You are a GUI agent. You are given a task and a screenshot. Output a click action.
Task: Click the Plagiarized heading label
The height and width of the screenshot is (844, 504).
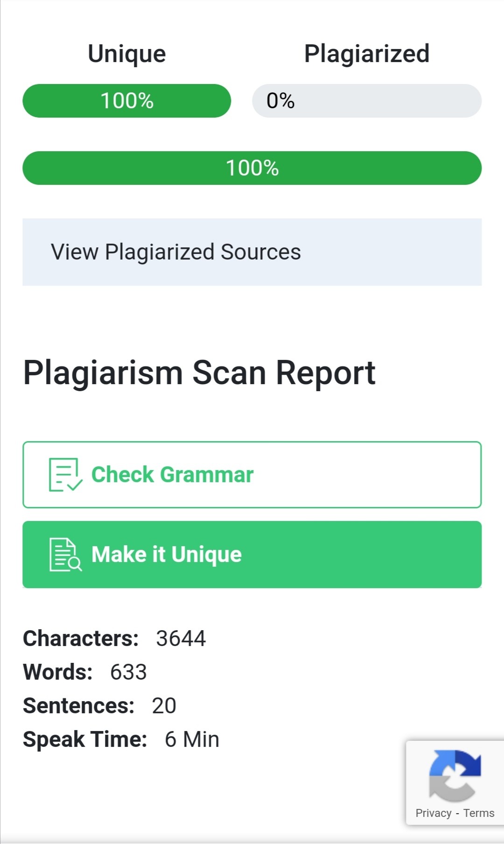(367, 53)
